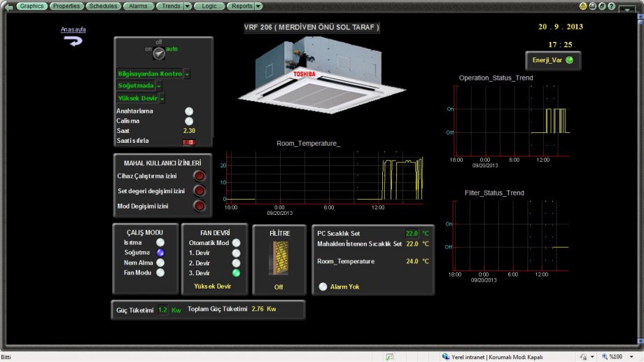Toggle Cihaz Çalıştırma izini permission light
The height and width of the screenshot is (362, 644).
(x=199, y=176)
